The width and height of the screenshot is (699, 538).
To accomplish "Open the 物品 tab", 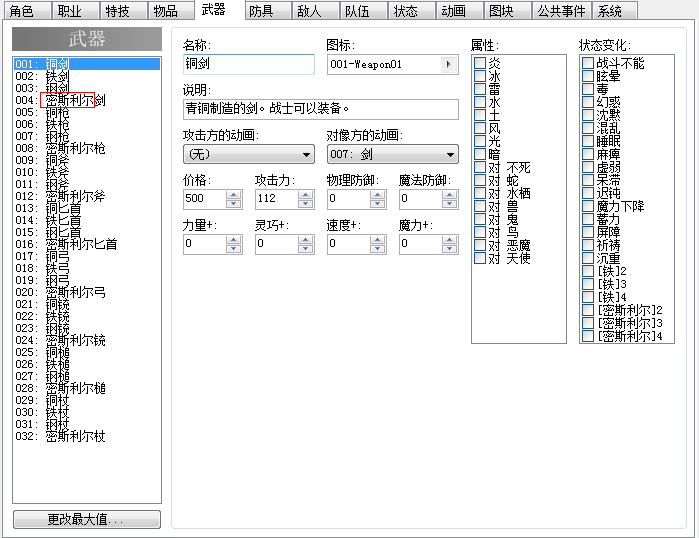I will click(171, 11).
